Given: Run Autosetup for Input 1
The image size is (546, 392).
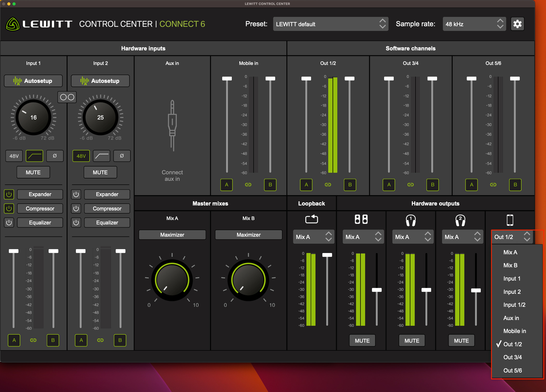Looking at the screenshot, I should point(33,81).
